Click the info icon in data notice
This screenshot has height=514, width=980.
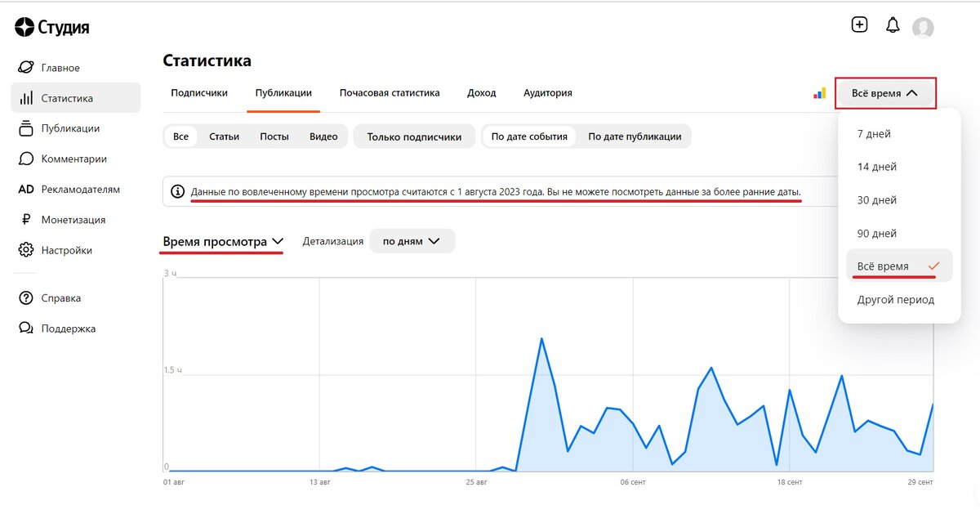pos(177,192)
